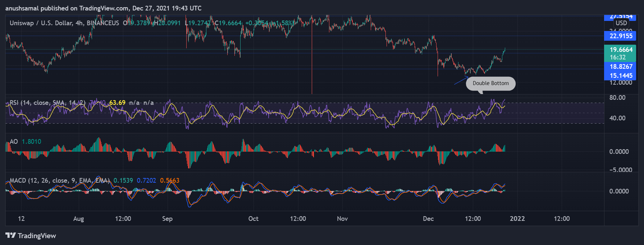The width and height of the screenshot is (644, 245).
Task: Click the Nov label on time axis
Action: tap(342, 219)
